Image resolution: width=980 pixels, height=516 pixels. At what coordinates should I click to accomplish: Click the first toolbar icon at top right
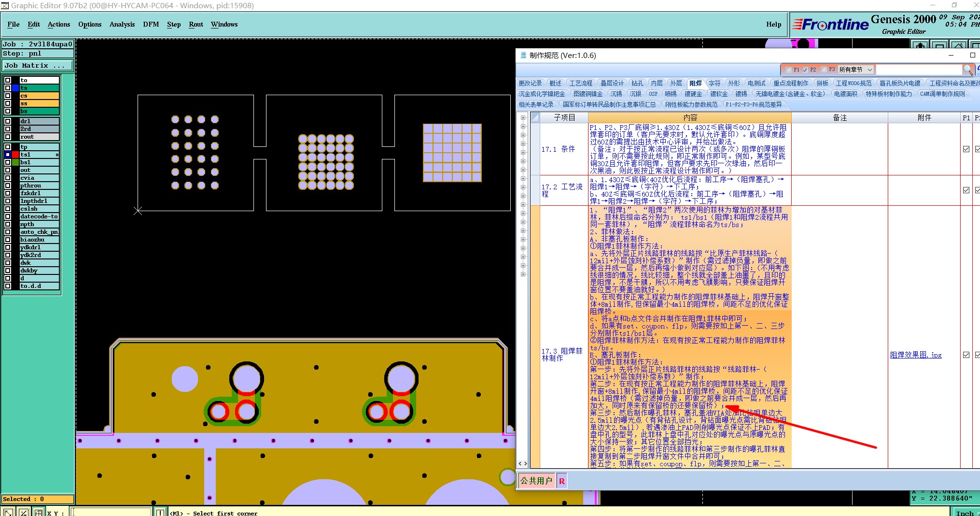click(920, 45)
